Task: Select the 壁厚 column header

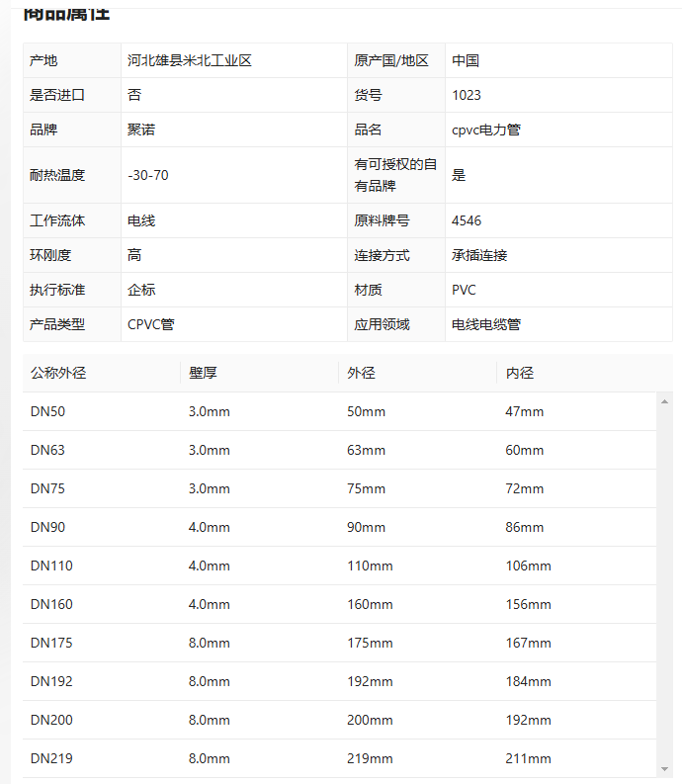Action: tap(203, 373)
